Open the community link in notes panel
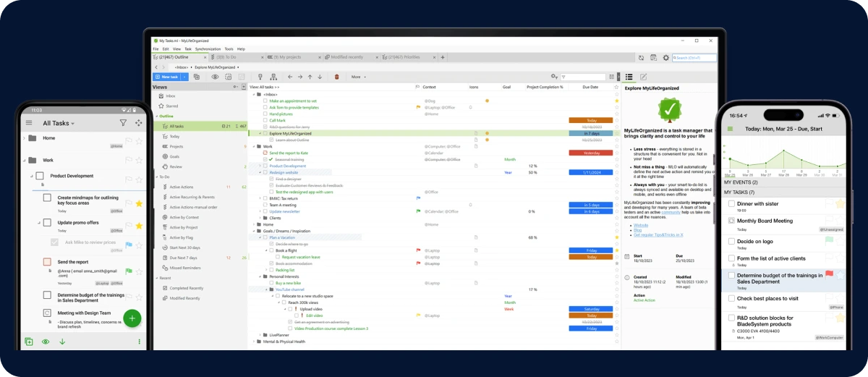 coord(671,212)
